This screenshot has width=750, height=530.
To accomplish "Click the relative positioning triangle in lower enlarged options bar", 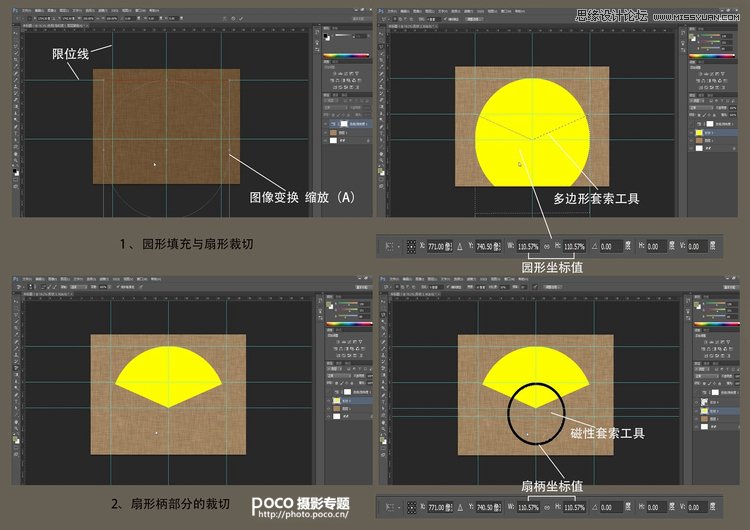I will click(460, 508).
